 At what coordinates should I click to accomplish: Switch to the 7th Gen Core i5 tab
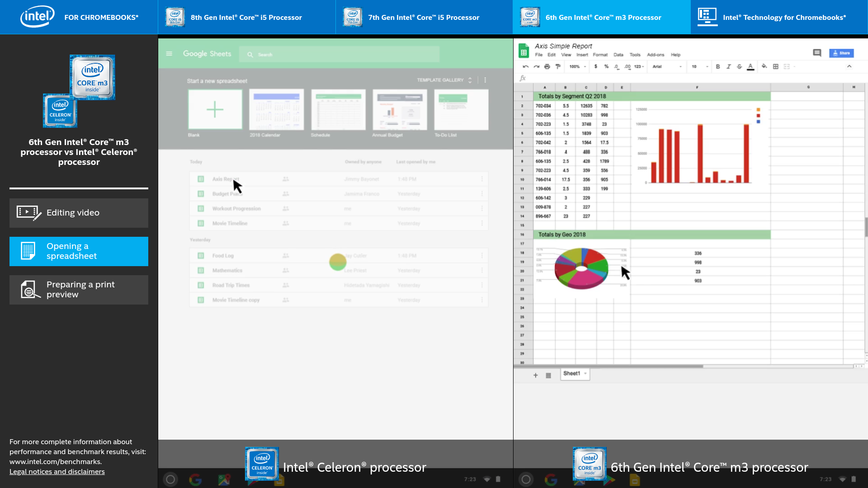(x=424, y=17)
